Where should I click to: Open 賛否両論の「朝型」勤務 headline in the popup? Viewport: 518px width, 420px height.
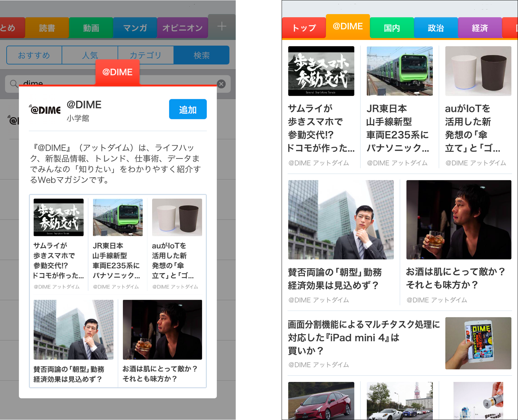(x=69, y=374)
